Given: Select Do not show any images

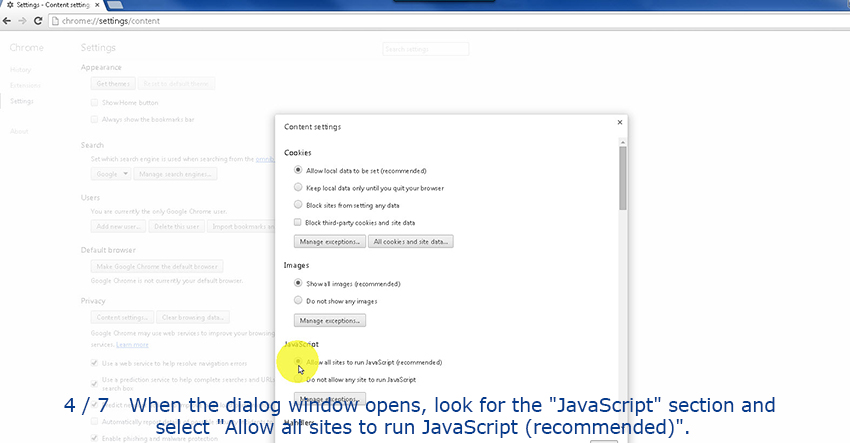Looking at the screenshot, I should pyautogui.click(x=298, y=300).
